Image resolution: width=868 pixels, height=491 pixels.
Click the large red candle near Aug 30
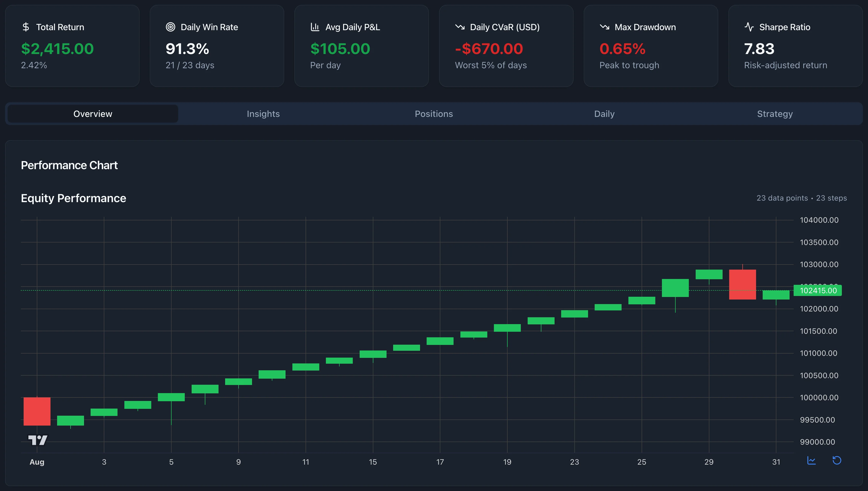(742, 284)
